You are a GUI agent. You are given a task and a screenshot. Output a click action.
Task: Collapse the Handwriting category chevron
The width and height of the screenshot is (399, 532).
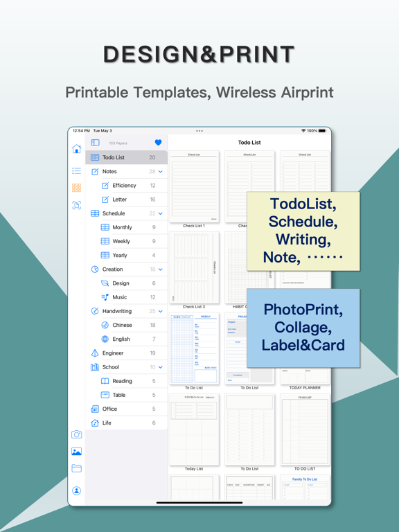click(x=161, y=312)
